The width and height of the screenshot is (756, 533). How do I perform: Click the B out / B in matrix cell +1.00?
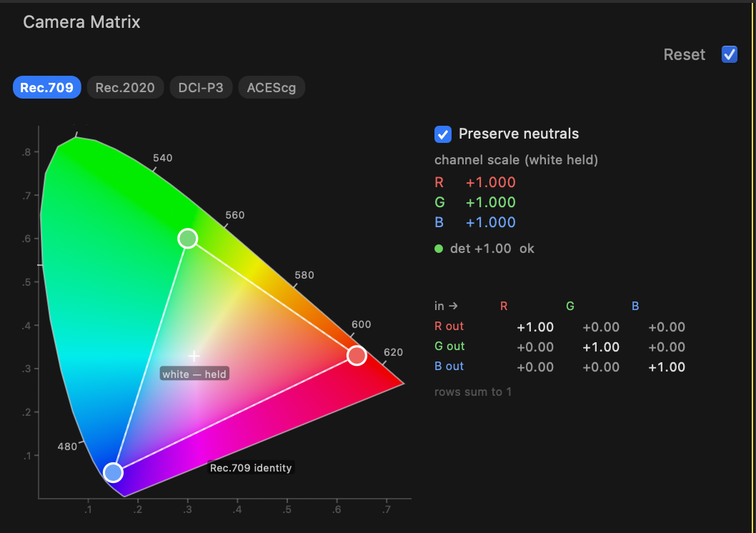(666, 367)
